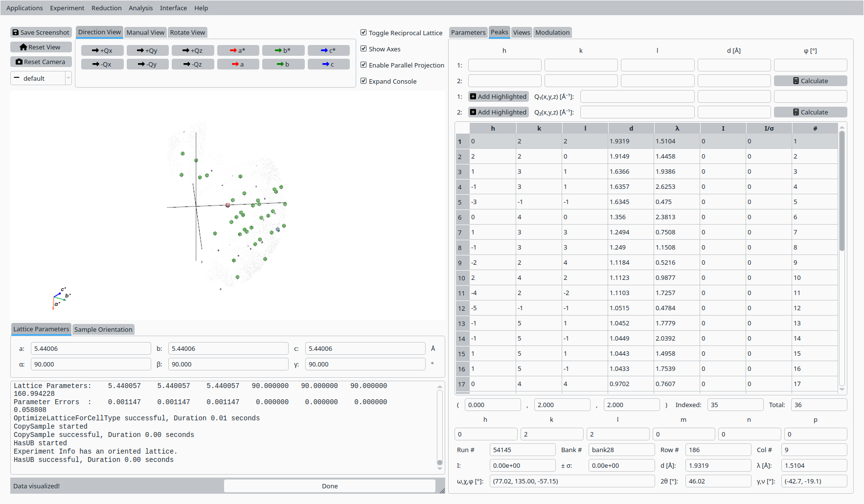Set view direction to -Qz
The width and height of the screenshot is (864, 504).
(x=193, y=64)
